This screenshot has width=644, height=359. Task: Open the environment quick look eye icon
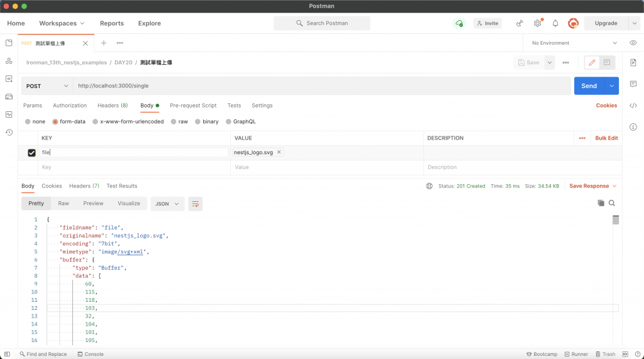click(633, 43)
